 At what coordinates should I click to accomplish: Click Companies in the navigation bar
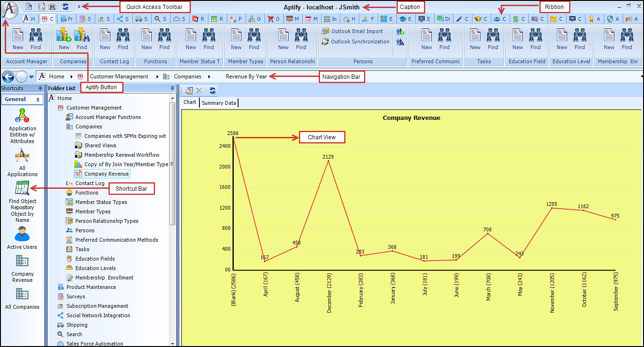[x=188, y=76]
